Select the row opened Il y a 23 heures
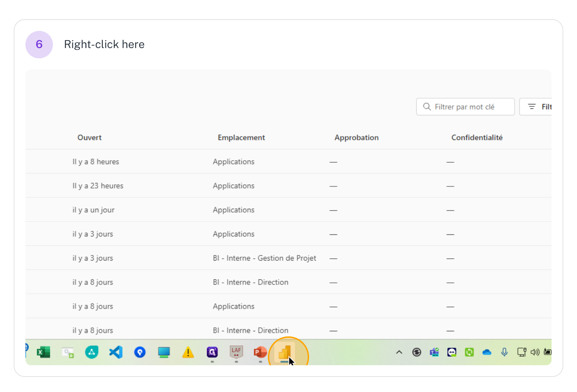577x392 pixels. pos(98,186)
